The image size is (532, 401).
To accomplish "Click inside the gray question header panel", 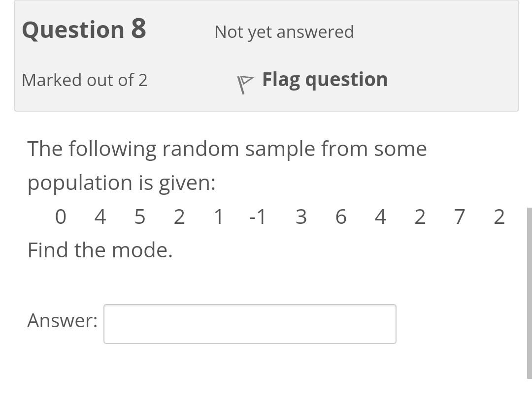I will point(266,54).
